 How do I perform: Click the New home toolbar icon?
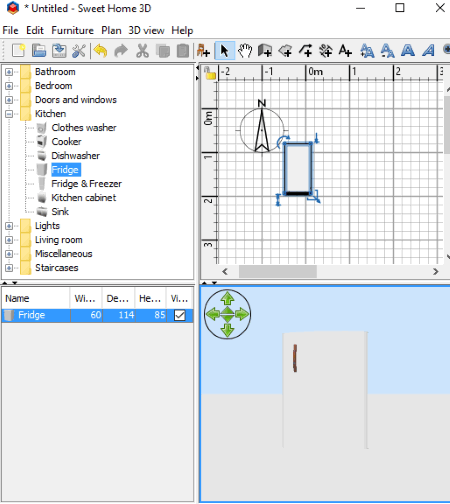click(x=19, y=51)
